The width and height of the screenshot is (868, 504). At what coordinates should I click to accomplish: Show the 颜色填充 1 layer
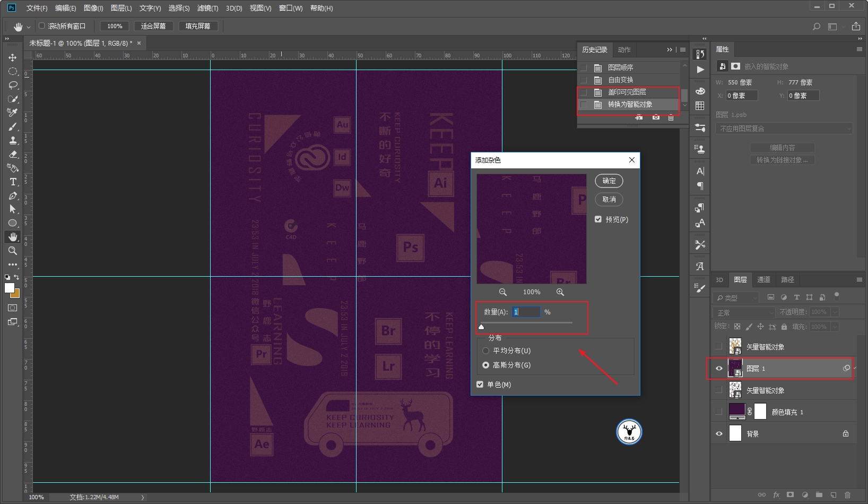pyautogui.click(x=719, y=412)
